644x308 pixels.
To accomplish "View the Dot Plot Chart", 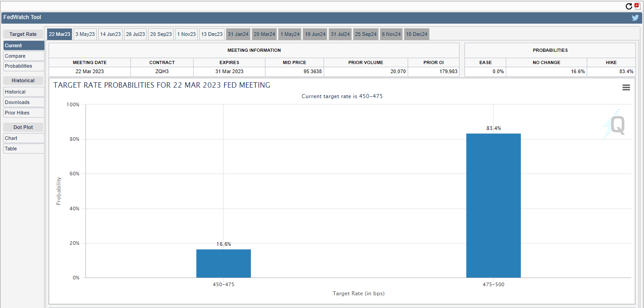I will 23,138.
